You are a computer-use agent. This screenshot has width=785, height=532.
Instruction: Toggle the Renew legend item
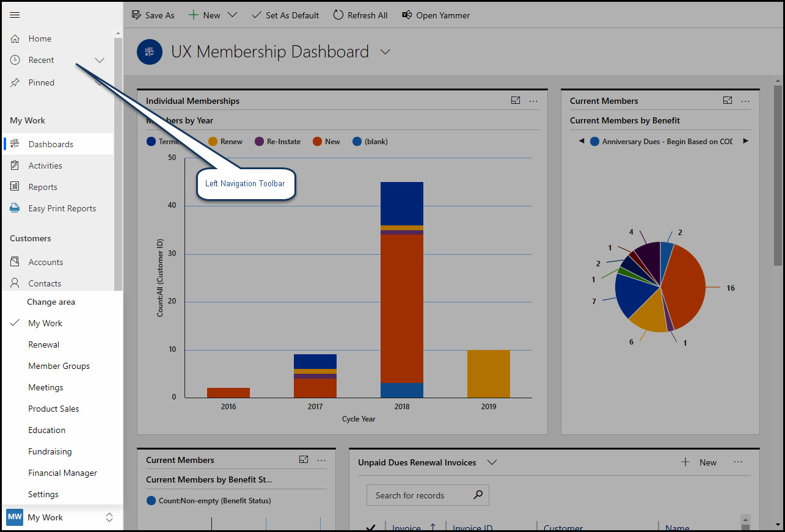tap(225, 141)
